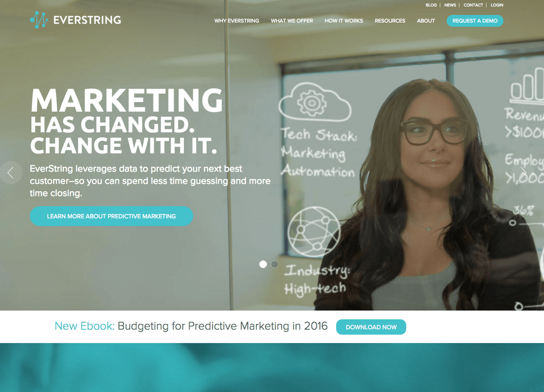The height and width of the screenshot is (392, 544).
Task: Open the What We Offer menu
Action: pos(292,21)
